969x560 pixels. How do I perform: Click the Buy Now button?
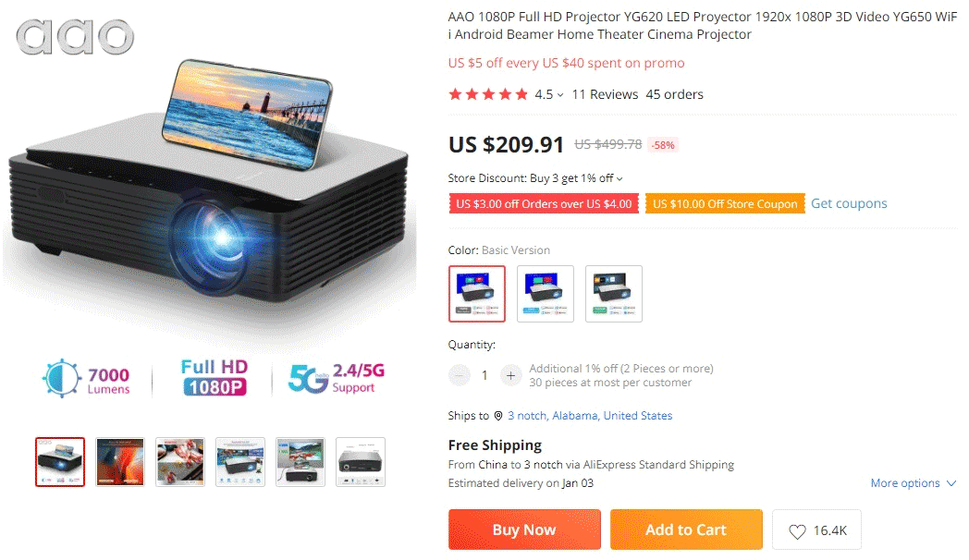coord(524,530)
